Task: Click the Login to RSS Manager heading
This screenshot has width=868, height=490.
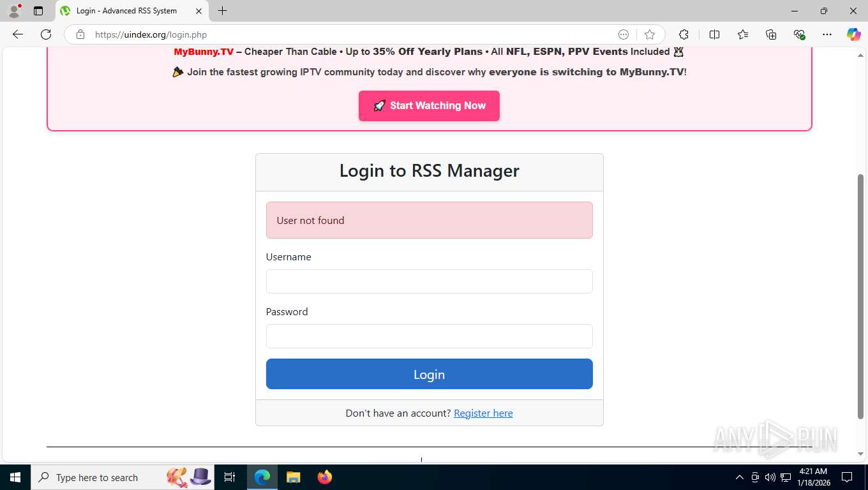Action: pos(429,171)
